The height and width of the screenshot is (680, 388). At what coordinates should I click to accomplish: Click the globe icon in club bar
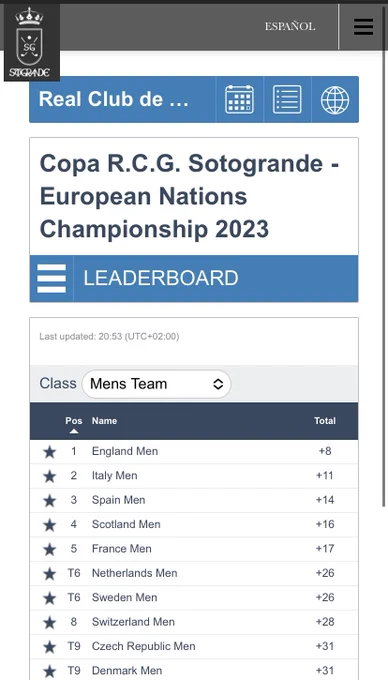(x=335, y=100)
